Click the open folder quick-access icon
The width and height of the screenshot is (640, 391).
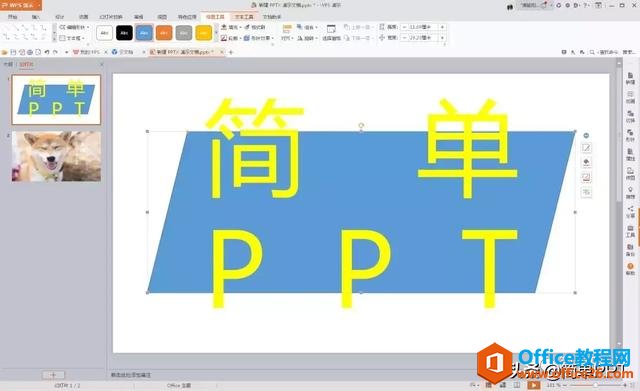[x=4, y=52]
